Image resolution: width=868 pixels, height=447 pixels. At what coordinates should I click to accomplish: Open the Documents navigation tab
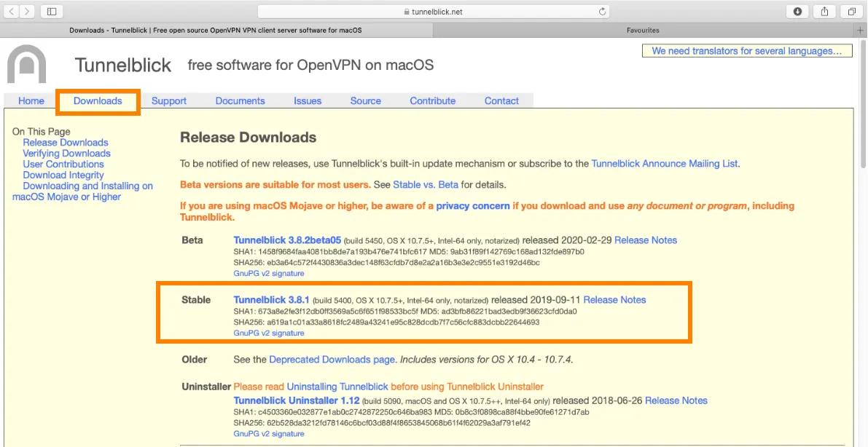click(x=241, y=100)
